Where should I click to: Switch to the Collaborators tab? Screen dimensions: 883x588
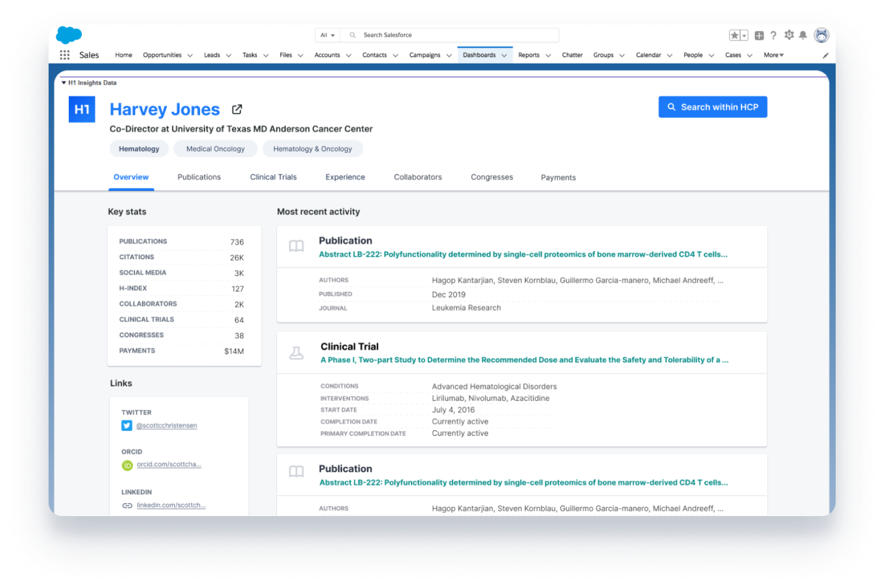click(418, 177)
